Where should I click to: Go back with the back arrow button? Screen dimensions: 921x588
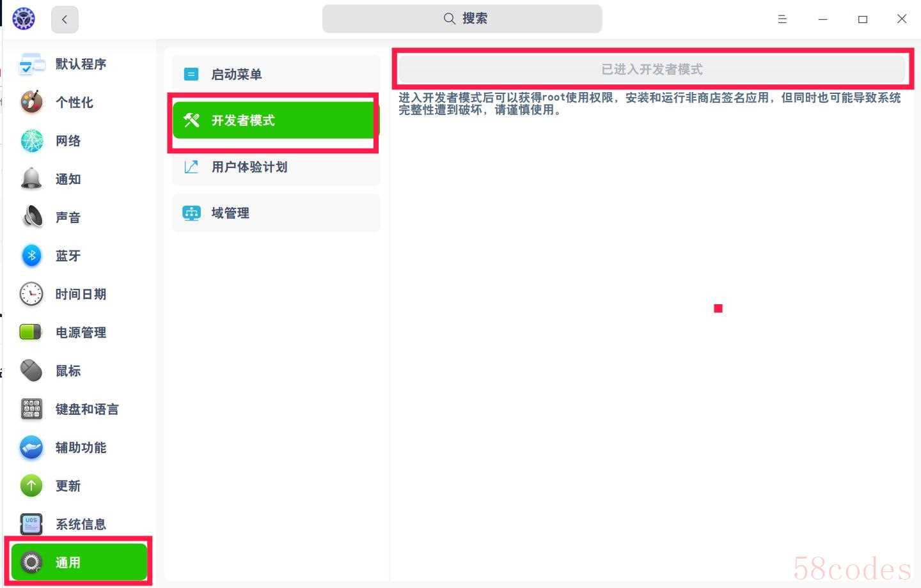pos(65,19)
